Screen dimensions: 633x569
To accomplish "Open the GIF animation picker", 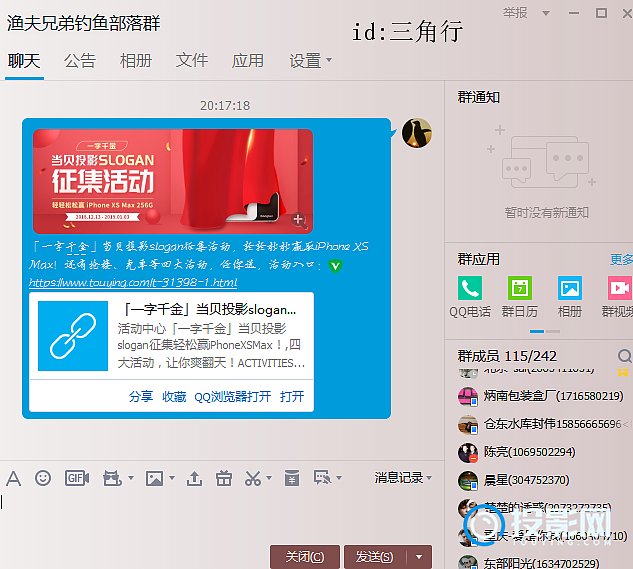I will [77, 478].
